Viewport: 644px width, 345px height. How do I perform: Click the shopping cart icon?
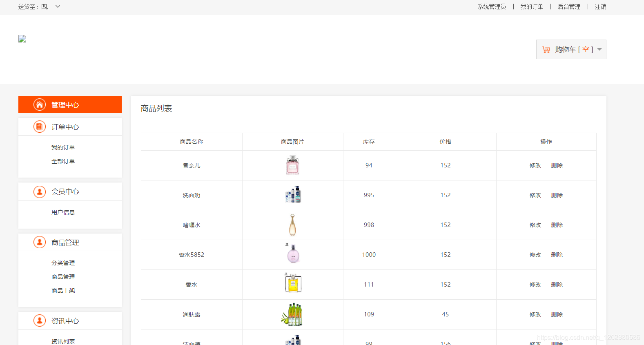546,49
